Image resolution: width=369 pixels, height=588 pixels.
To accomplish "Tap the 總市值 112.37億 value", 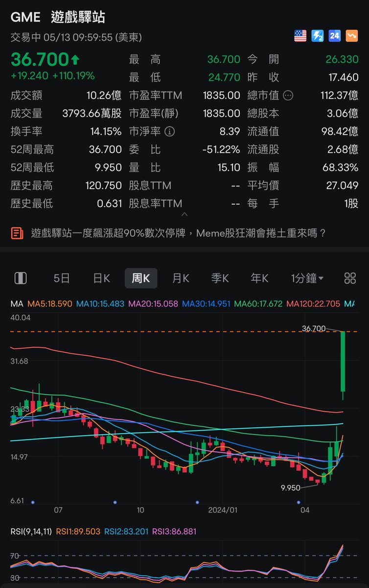I will pyautogui.click(x=340, y=96).
